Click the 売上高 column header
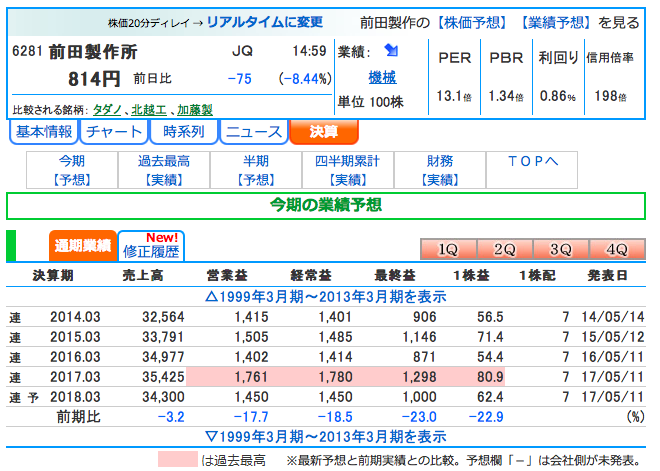The width and height of the screenshot is (660, 471). click(x=143, y=275)
